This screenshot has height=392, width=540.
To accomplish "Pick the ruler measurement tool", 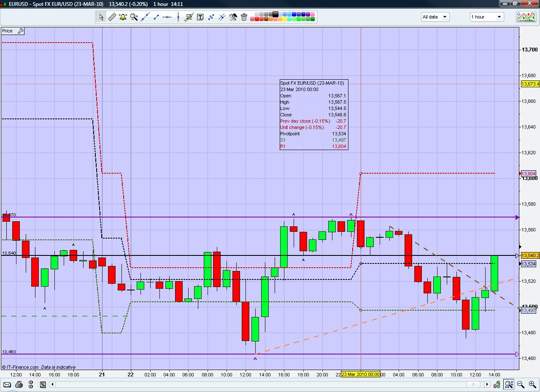I will pyautogui.click(x=112, y=17).
